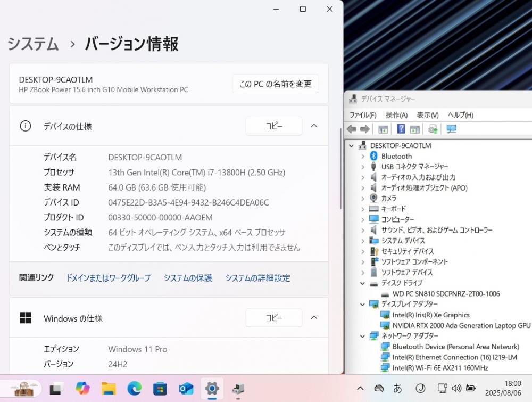Click the Settings gear taskbar icon

pos(212,388)
